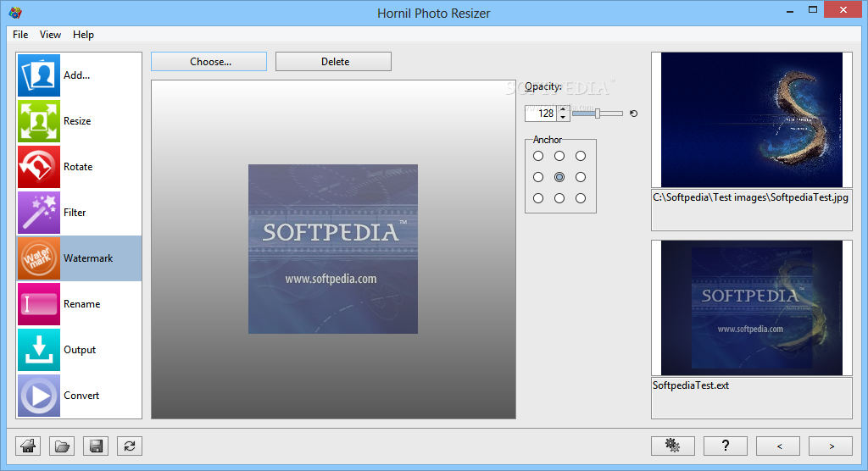The height and width of the screenshot is (471, 868).
Task: Set anchor to bottom-right radio button
Action: pos(581,198)
